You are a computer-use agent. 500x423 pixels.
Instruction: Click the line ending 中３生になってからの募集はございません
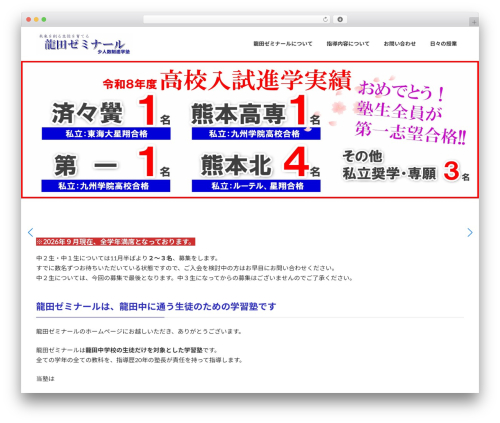194,278
